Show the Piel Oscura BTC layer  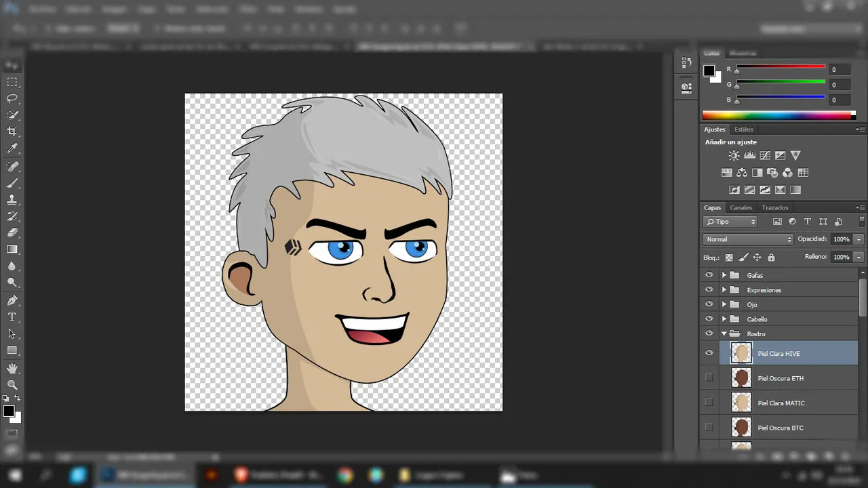[709, 428]
